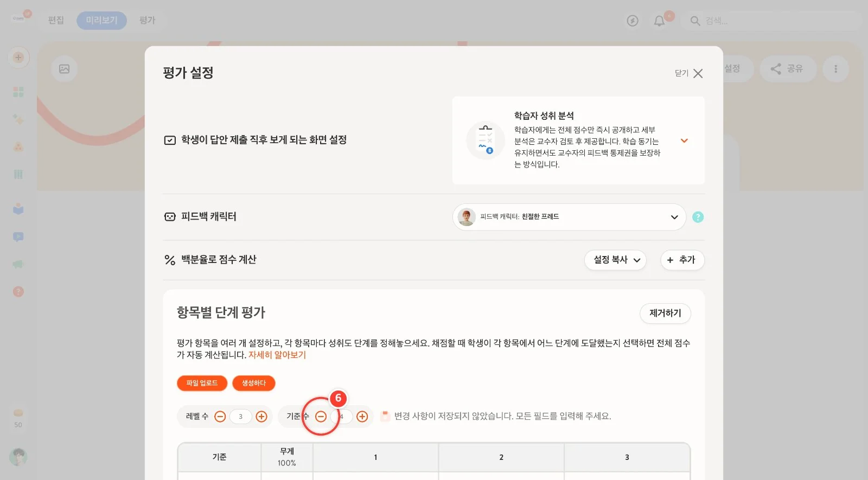Open the megaphone announcements icon in sidebar
This screenshot has height=480, width=868.
(18, 264)
